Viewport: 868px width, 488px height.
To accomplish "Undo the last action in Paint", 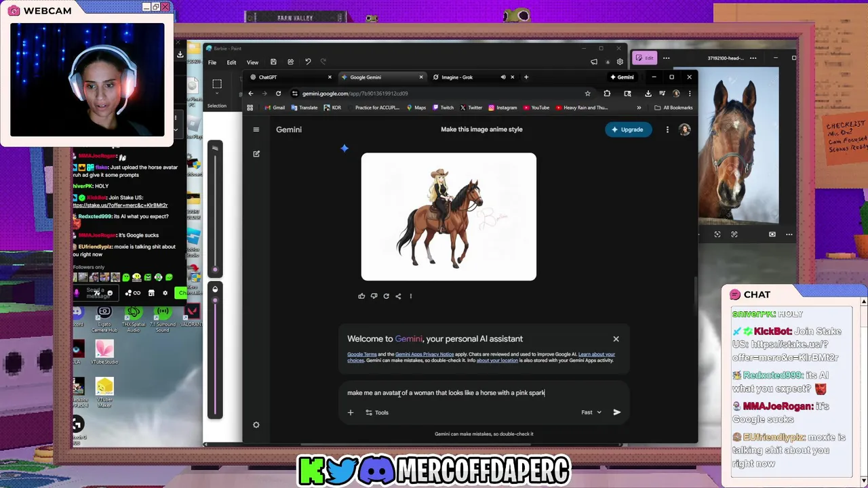I will [x=308, y=62].
